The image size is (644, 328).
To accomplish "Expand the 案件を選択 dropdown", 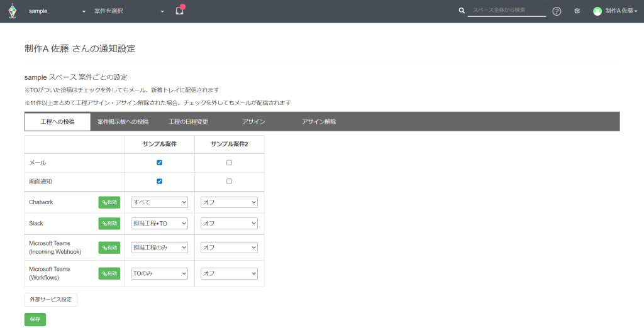I will [128, 11].
